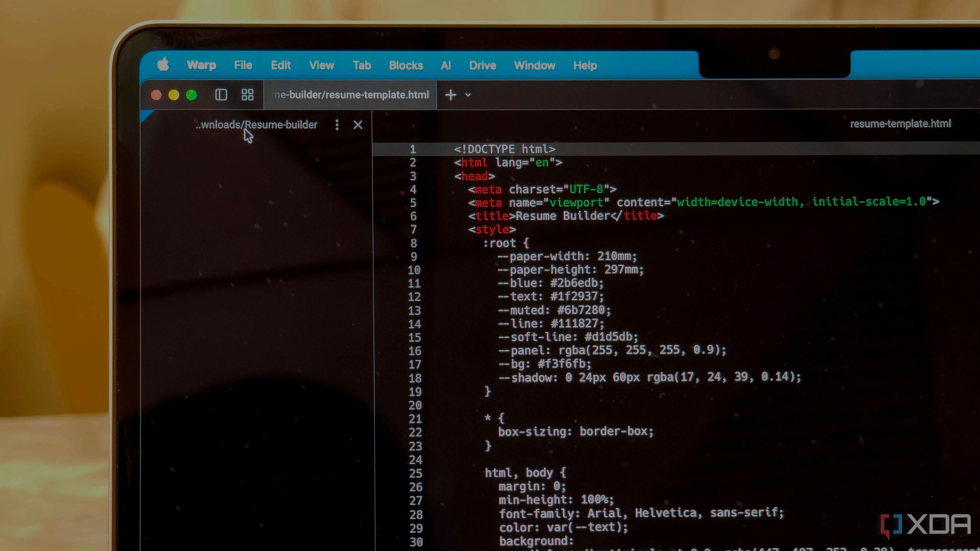Screen dimensions: 980x551
Task: Click the --paper-height: 297mm line
Action: 570,270
